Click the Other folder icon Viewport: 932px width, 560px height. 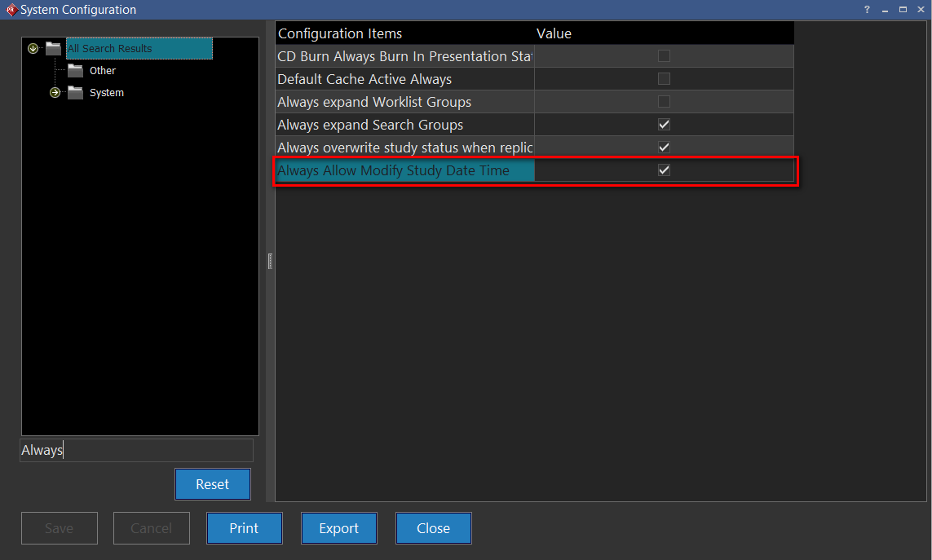click(x=76, y=71)
